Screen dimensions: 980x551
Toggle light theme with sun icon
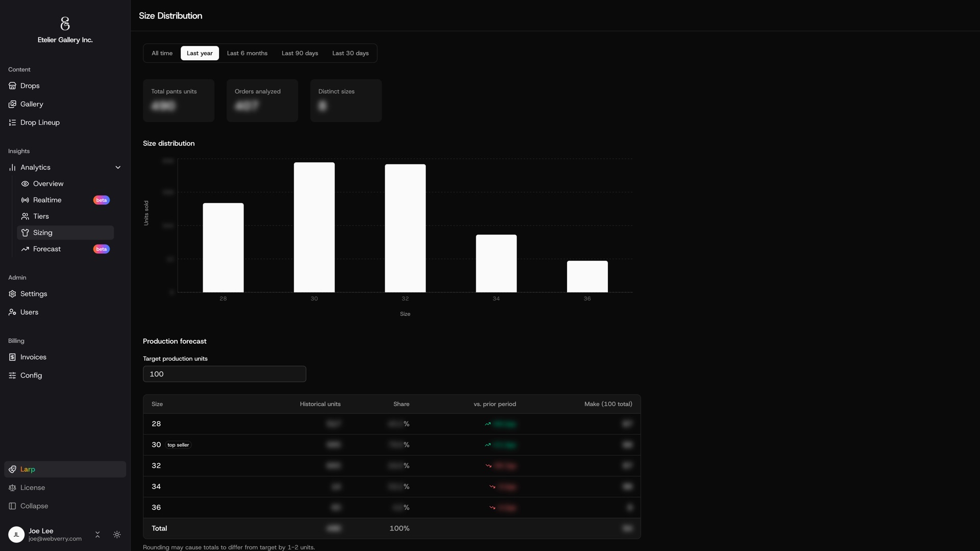(117, 535)
